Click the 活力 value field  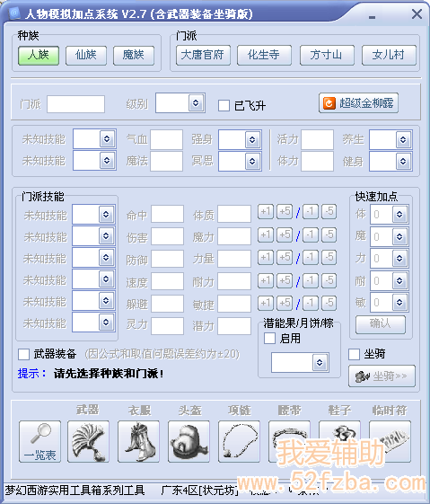point(317,139)
